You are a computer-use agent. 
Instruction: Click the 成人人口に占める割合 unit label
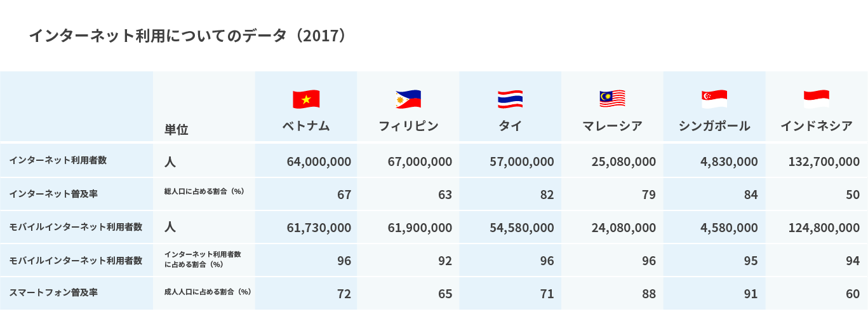point(208,292)
